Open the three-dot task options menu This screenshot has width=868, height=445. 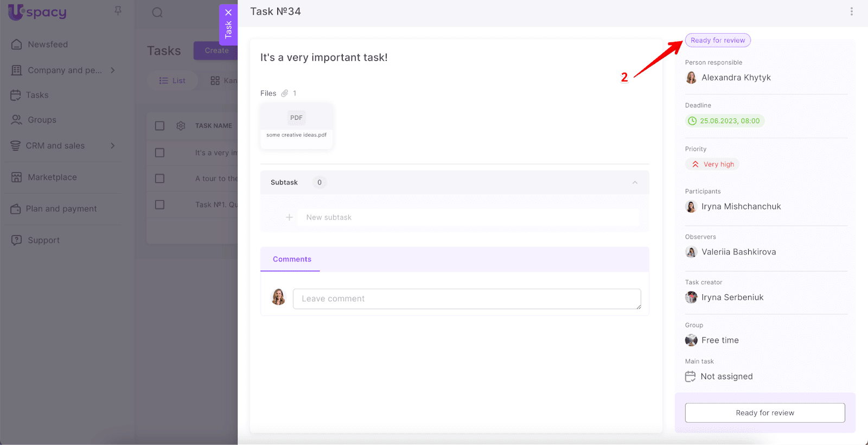pyautogui.click(x=851, y=11)
